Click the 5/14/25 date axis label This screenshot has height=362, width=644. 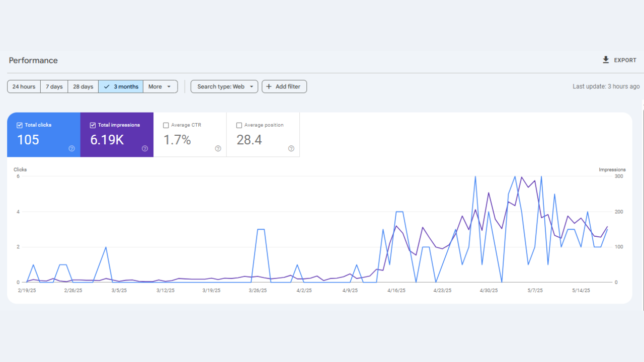[581, 291]
